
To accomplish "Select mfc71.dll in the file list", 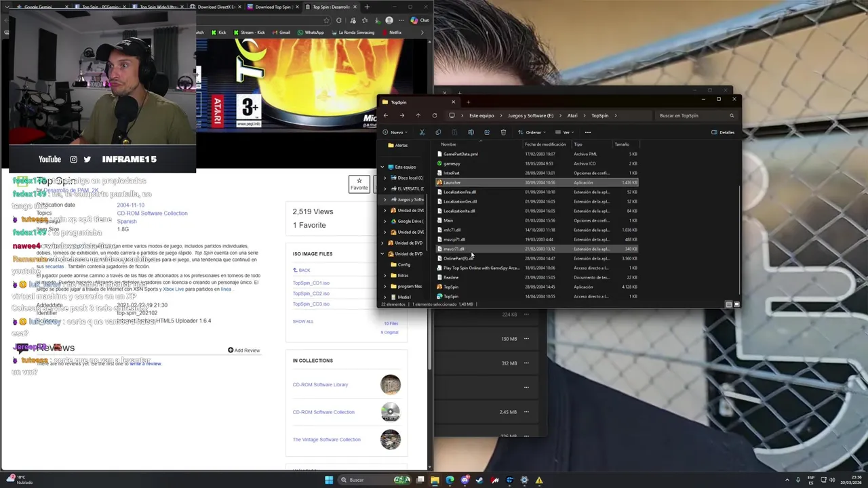I will pos(536,230).
